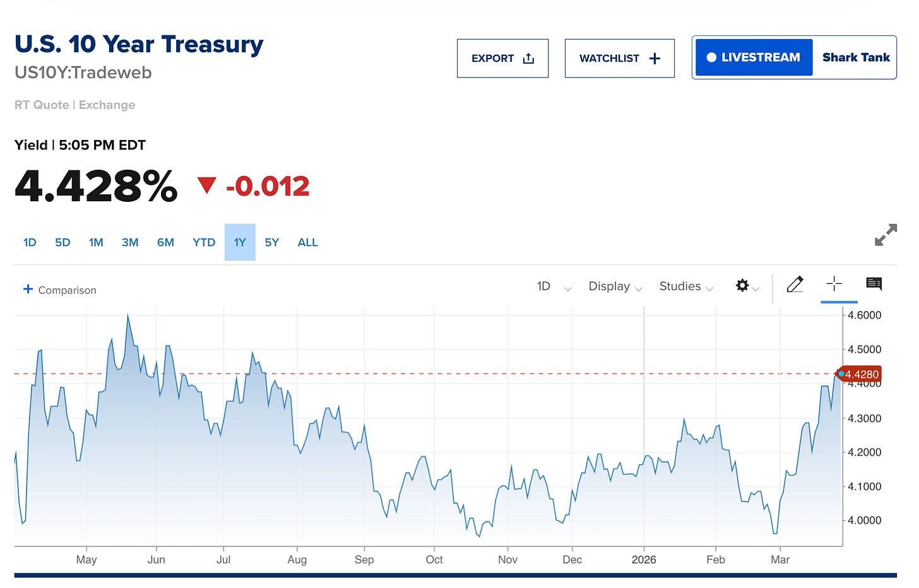Open the Display dropdown menu
This screenshot has width=919, height=588.
point(614,286)
